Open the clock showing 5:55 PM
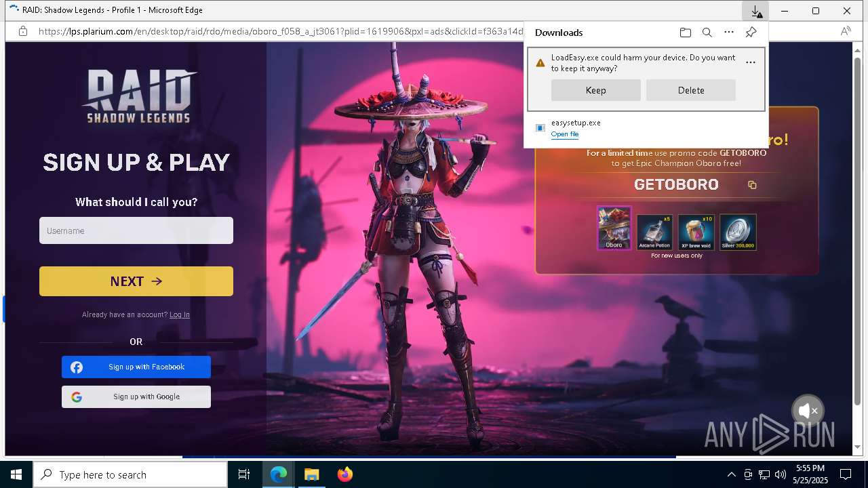 tap(810, 474)
